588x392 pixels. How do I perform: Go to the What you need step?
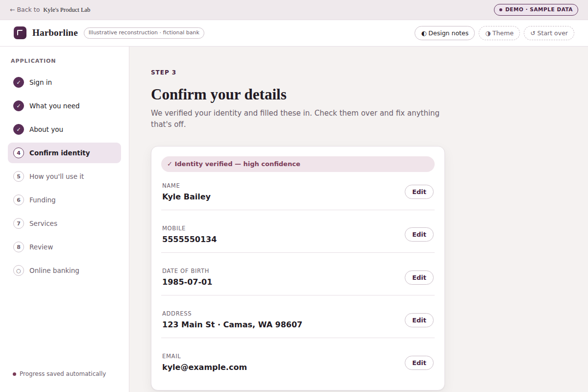(64, 106)
